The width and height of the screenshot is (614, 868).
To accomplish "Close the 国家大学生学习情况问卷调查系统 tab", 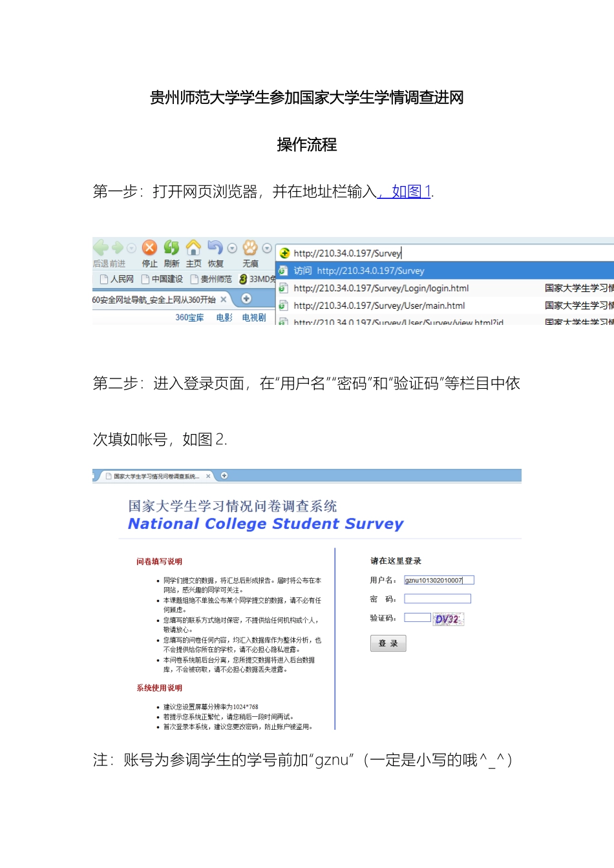I will coord(208,476).
